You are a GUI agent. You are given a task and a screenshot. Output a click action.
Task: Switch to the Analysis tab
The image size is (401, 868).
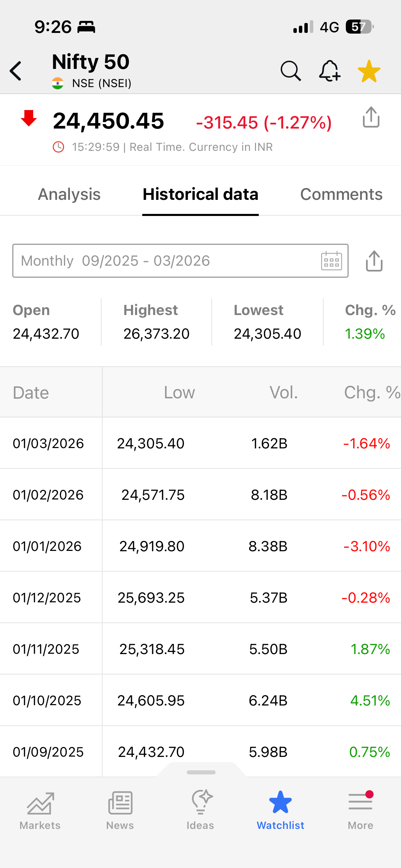(x=69, y=194)
